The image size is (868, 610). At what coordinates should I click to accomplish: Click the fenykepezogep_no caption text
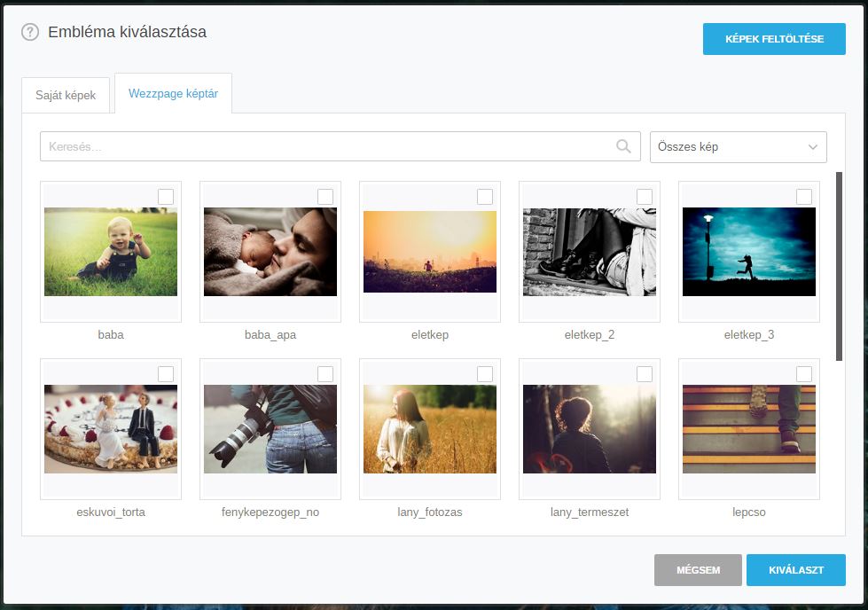pyautogui.click(x=270, y=512)
